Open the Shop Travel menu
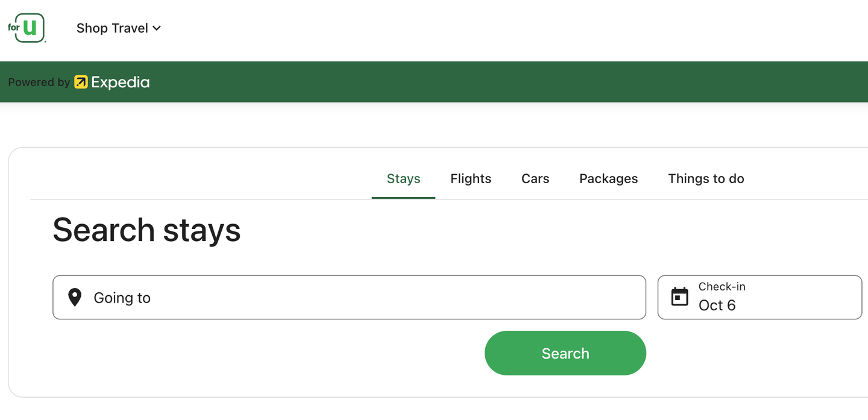The width and height of the screenshot is (868, 420). pos(112,28)
